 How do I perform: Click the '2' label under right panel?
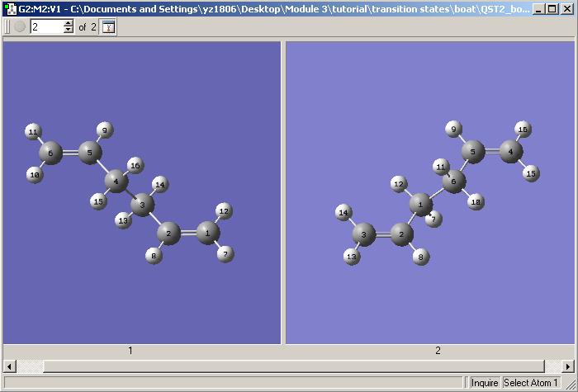(438, 351)
